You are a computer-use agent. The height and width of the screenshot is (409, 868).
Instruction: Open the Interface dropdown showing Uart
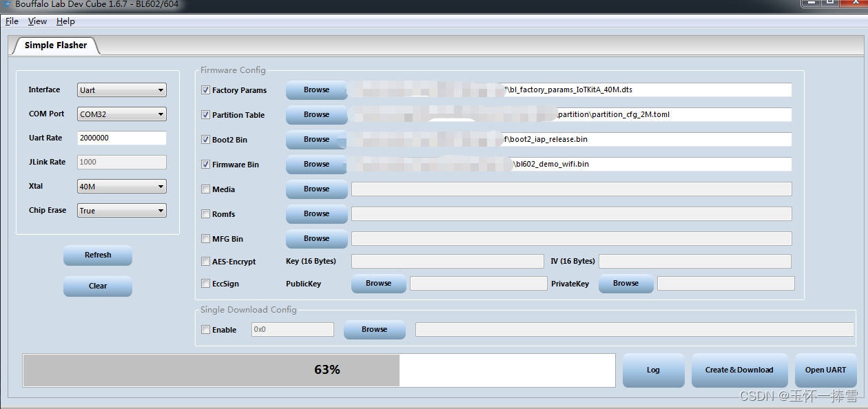click(x=122, y=90)
